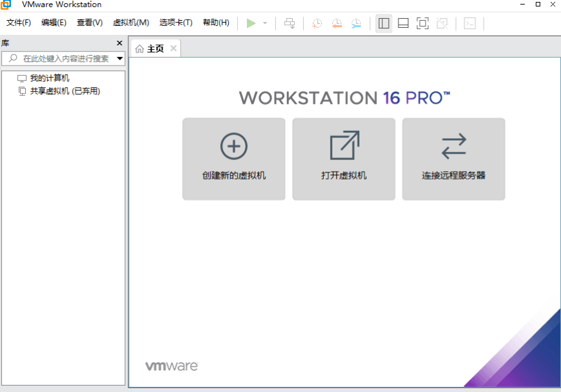The image size is (561, 392).
Task: Show or hide the thumbnail bar
Action: pyautogui.click(x=403, y=23)
